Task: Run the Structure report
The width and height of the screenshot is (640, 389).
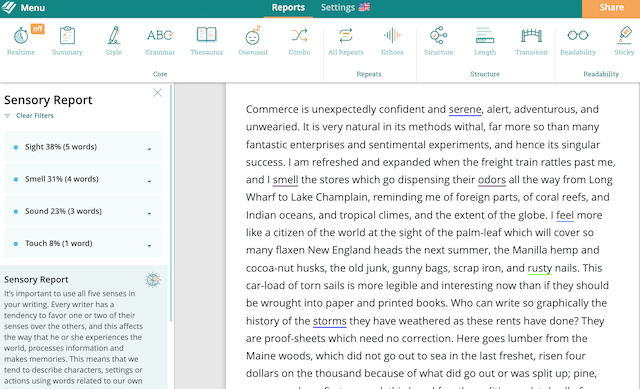Action: 438,41
